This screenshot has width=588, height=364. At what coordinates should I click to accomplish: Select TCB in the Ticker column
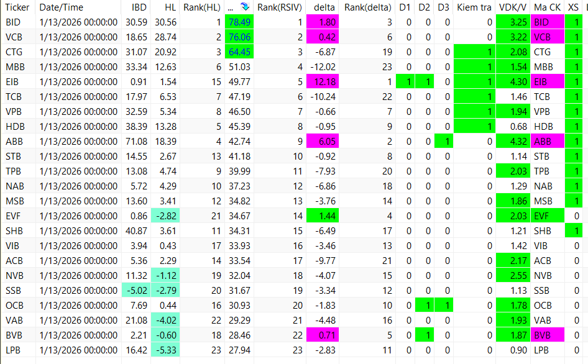click(14, 97)
